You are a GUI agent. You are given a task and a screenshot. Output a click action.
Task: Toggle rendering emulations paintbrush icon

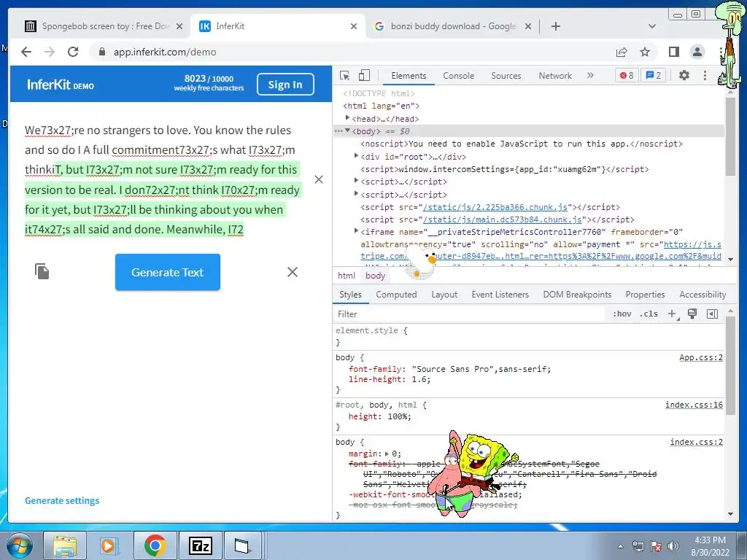pos(692,314)
